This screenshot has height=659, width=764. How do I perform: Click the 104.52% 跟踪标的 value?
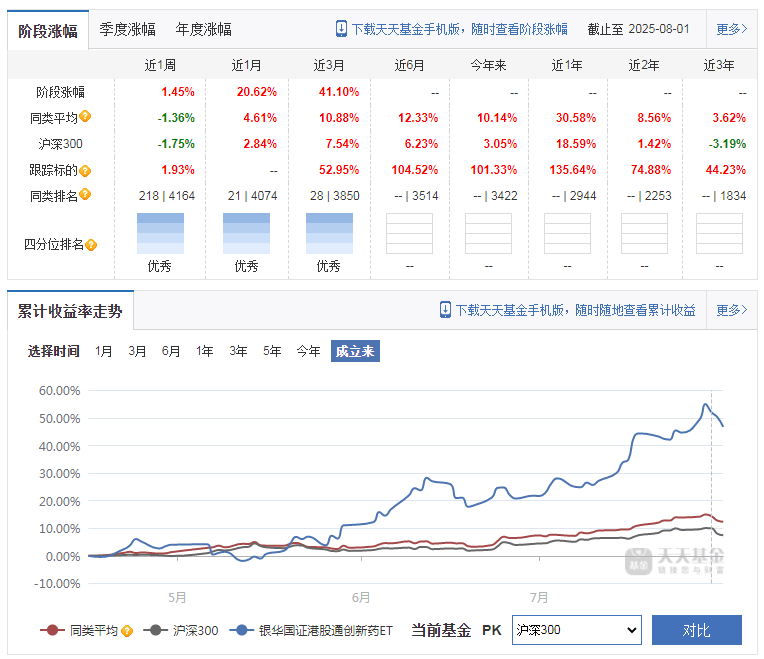point(415,169)
